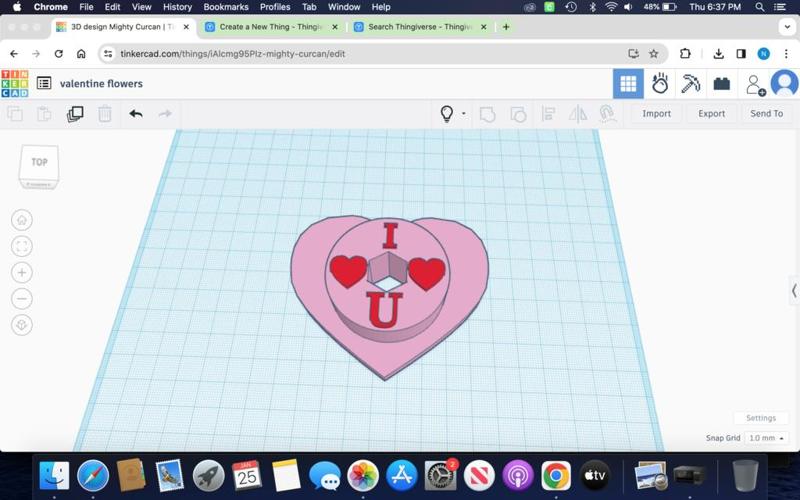Open the Bookmarks menu in menu bar
This screenshot has width=800, height=500.
(225, 7)
